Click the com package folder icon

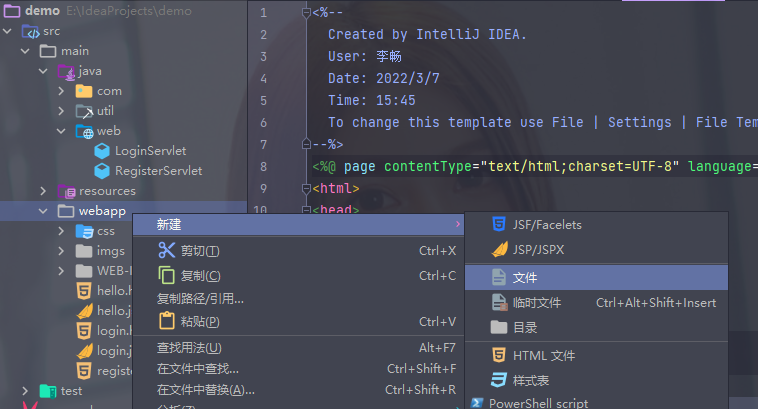[84, 91]
